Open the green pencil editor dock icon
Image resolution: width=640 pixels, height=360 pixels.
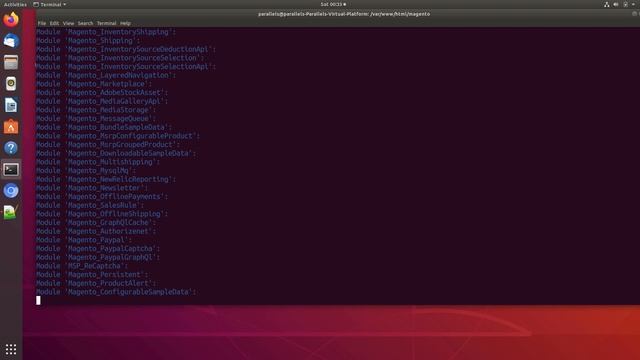click(x=11, y=212)
